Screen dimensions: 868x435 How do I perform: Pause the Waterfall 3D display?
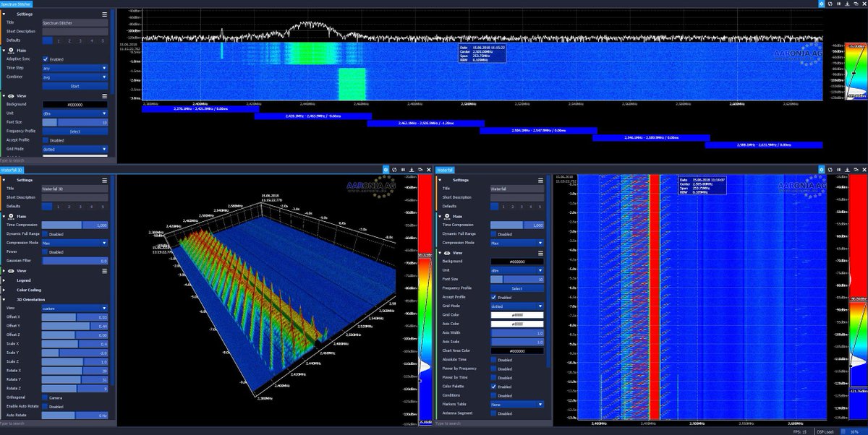[403, 169]
